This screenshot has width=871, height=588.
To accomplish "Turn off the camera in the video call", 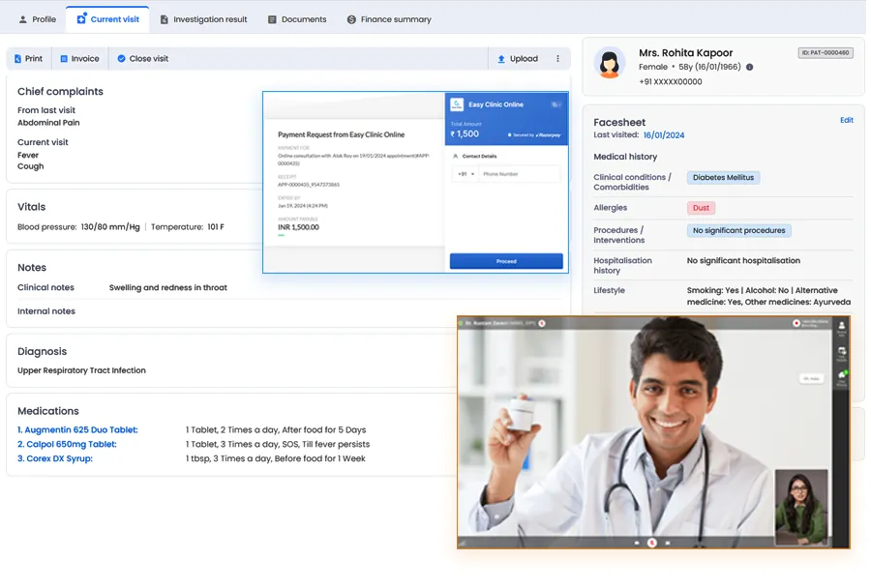I will coord(667,543).
